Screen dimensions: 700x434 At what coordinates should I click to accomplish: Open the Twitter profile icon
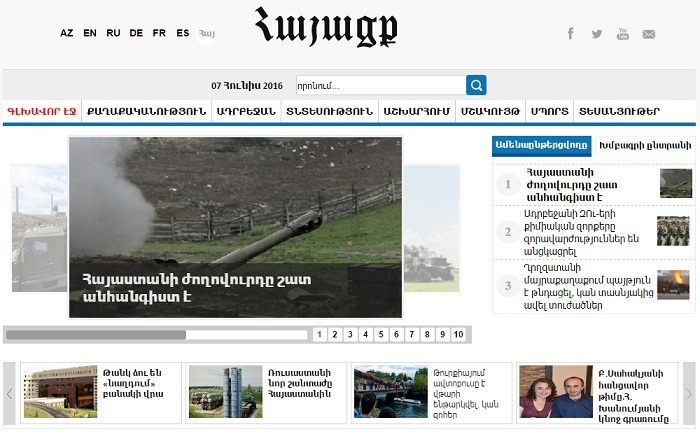click(597, 33)
